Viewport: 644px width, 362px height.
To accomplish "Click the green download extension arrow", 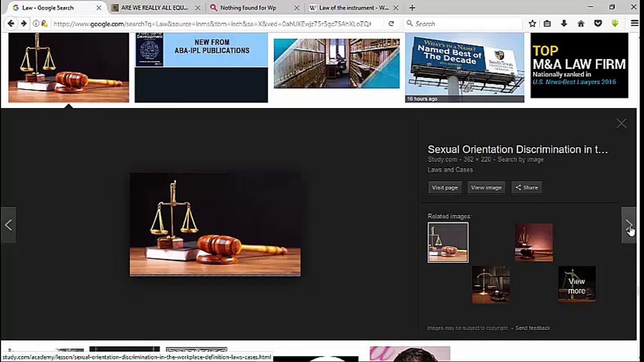I will tap(615, 24).
